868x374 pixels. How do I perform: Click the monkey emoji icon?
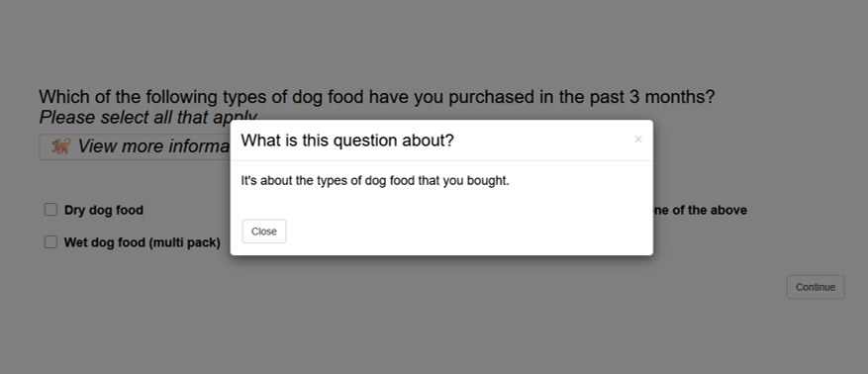point(60,146)
